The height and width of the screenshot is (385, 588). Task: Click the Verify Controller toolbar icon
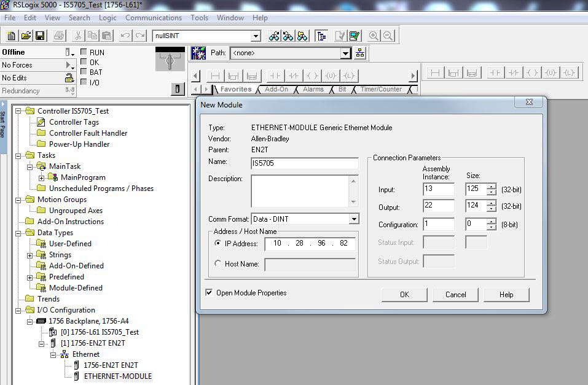click(x=355, y=36)
